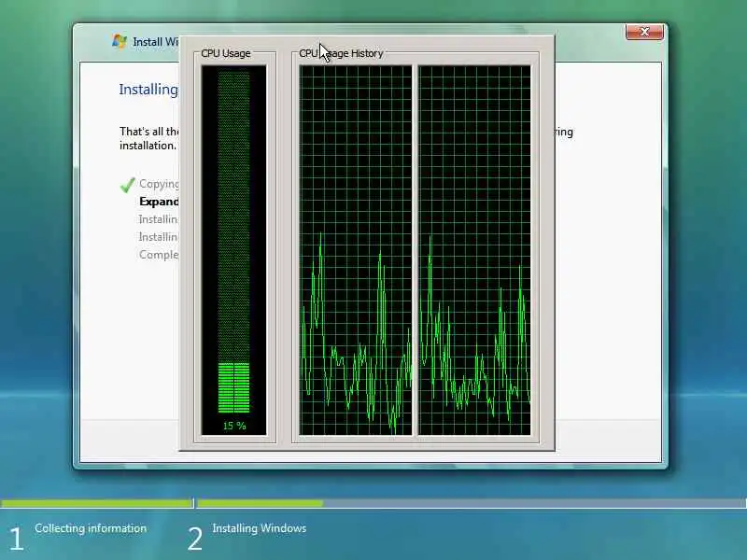Screen dimensions: 747x560
Task: Click the Collecting information progress bar
Action: (97, 503)
